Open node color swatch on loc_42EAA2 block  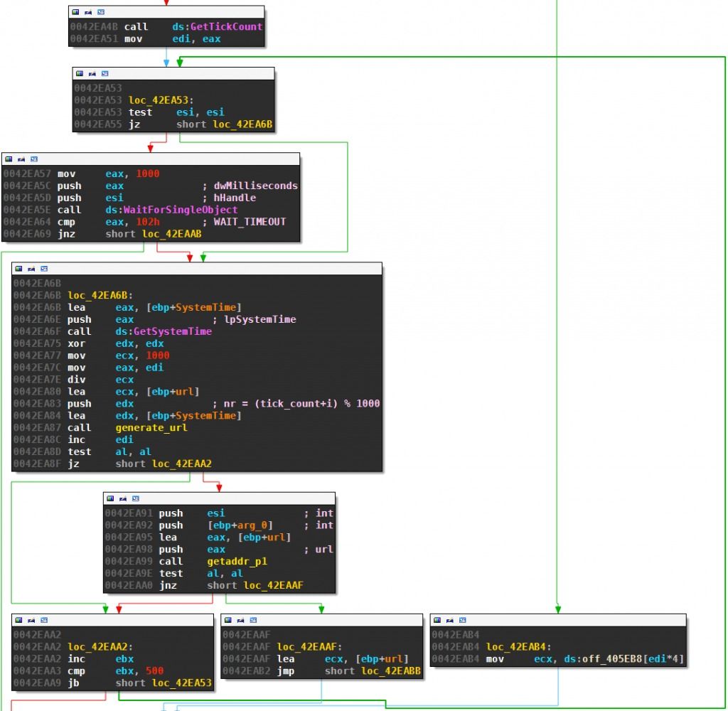click(x=17, y=619)
